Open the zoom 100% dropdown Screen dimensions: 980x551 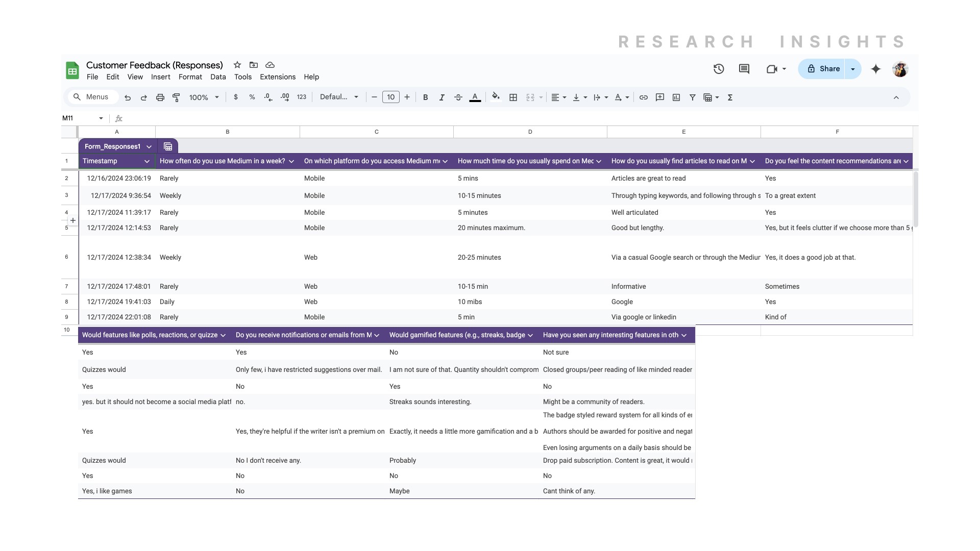(x=204, y=97)
